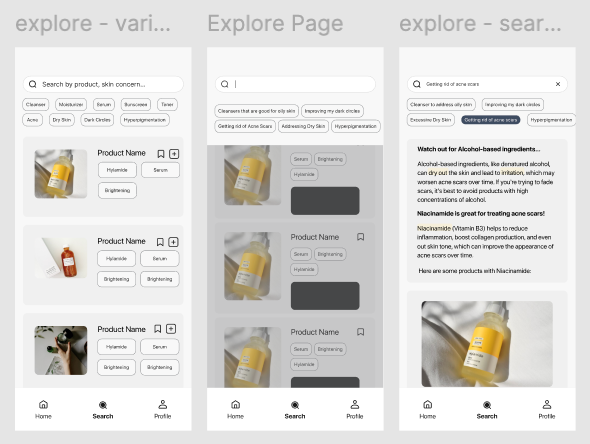Select the Search tab in the variant frame nav
The image size is (590, 444).
click(103, 409)
